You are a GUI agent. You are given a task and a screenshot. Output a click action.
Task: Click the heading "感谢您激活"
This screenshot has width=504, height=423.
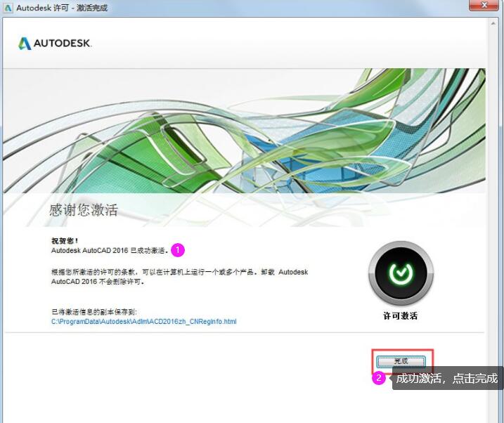[84, 210]
